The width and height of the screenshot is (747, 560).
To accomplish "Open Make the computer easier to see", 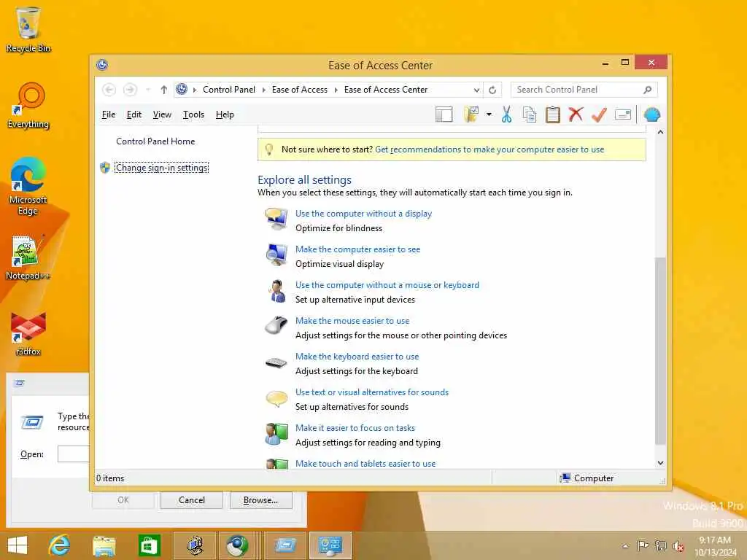I will 357,249.
